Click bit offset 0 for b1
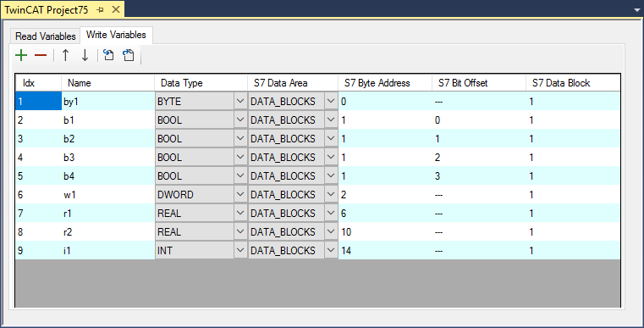This screenshot has height=328, width=644. [x=479, y=120]
